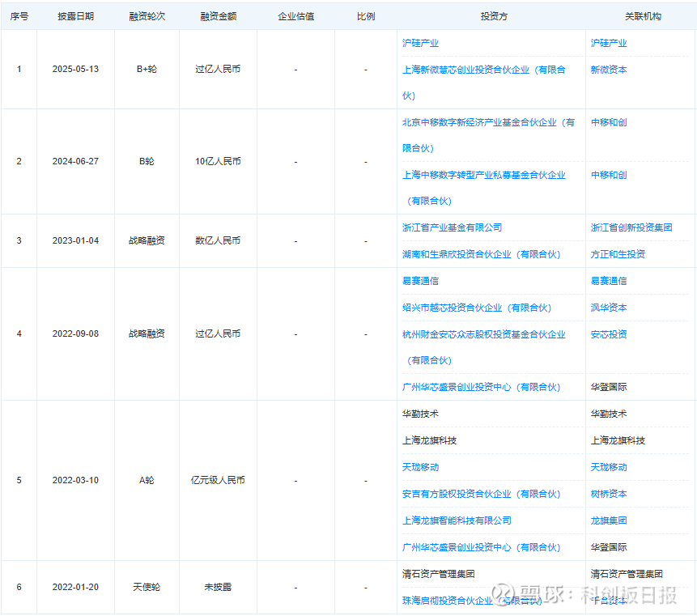Click 上海龙旗科技 in the 投资方 column

pyautogui.click(x=429, y=440)
